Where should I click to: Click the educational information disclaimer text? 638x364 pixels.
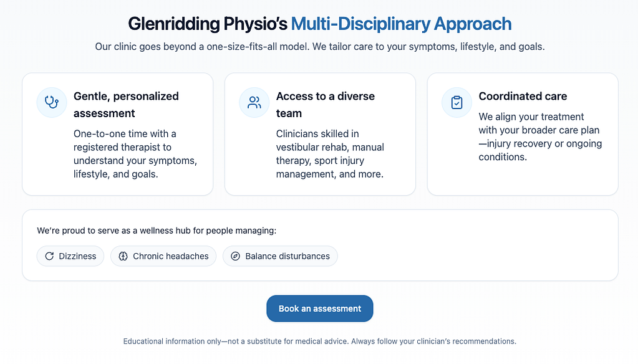pyautogui.click(x=319, y=342)
